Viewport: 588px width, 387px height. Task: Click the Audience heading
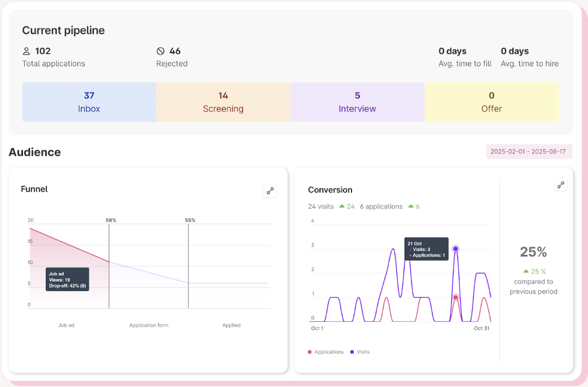(x=35, y=152)
